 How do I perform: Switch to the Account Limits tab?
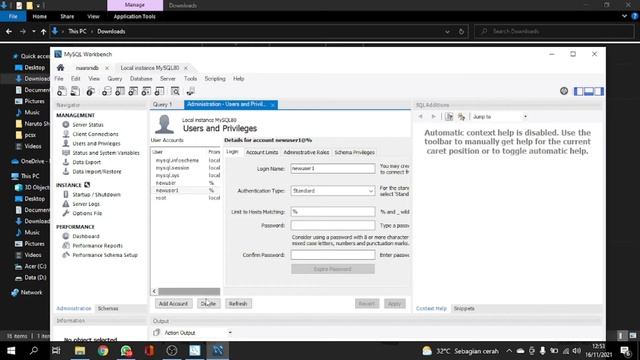coord(262,152)
